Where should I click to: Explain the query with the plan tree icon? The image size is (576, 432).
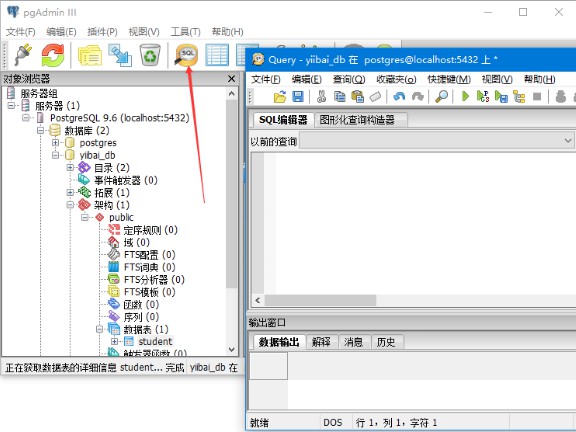pyautogui.click(x=519, y=97)
